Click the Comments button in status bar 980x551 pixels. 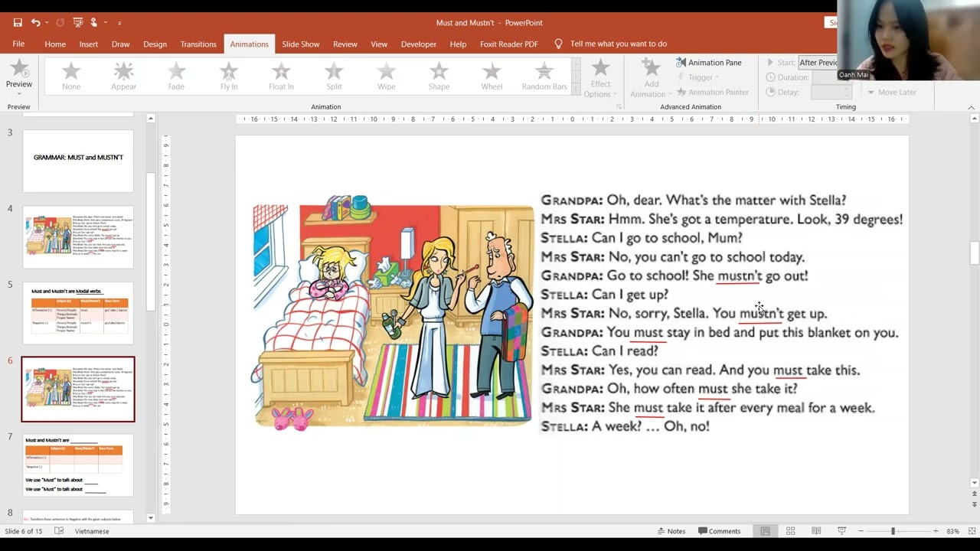719,531
